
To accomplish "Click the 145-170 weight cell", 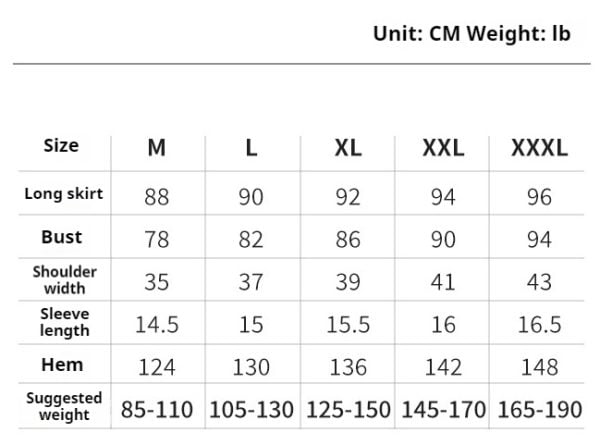I will tap(443, 409).
